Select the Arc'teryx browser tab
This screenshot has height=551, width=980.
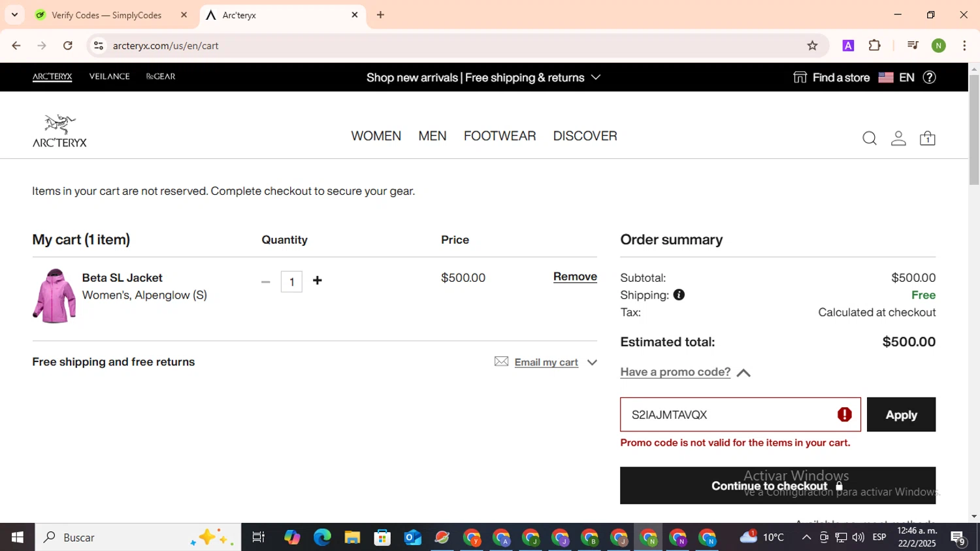(x=282, y=15)
